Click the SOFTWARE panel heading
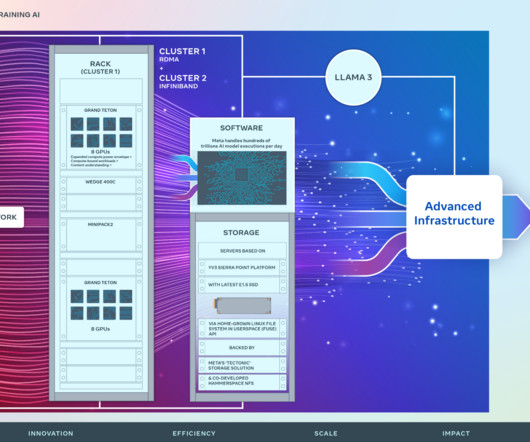The width and height of the screenshot is (530, 442). 241,128
